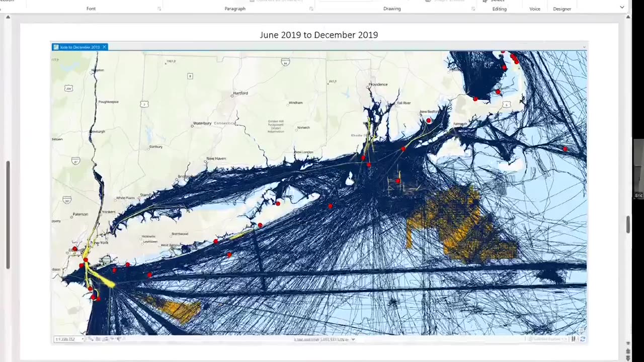The width and height of the screenshot is (644, 362).
Task: Click the Voice group label in ribbon
Action: 535,9
